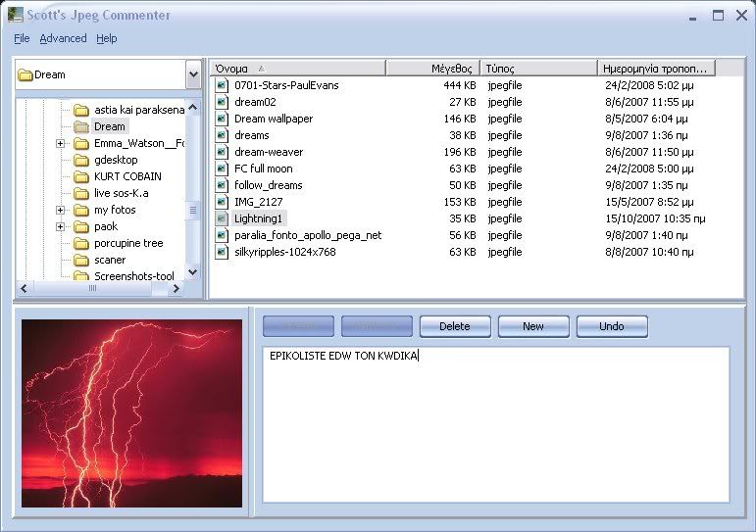This screenshot has width=756, height=532.
Task: Click the New comment button
Action: point(533,326)
